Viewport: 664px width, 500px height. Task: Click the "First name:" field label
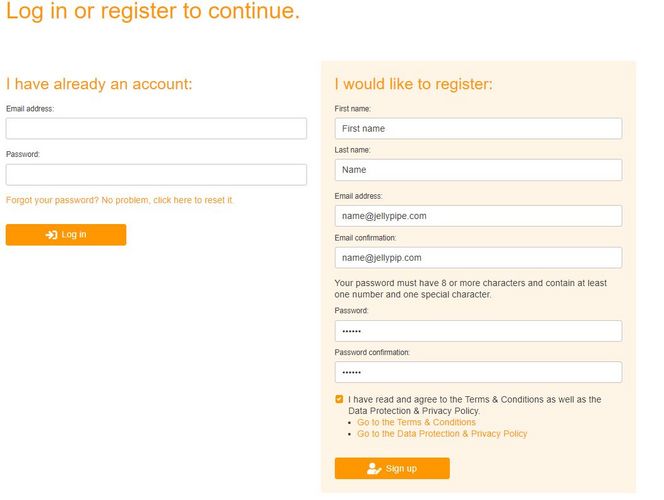coord(353,108)
